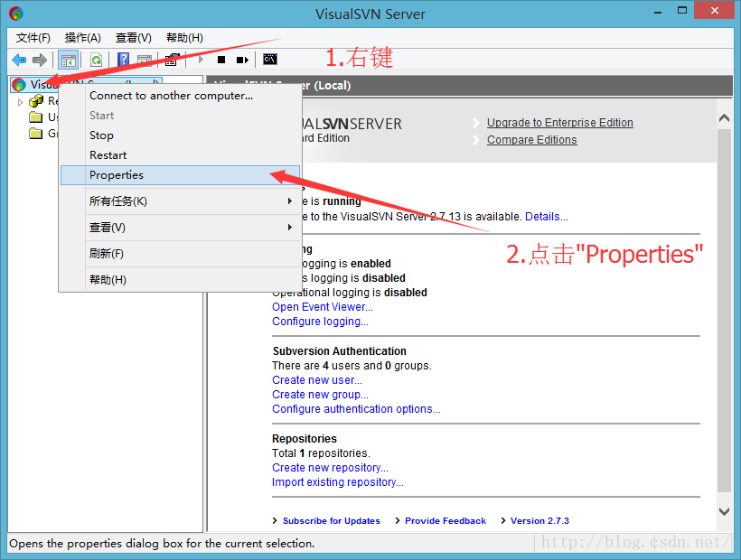Image resolution: width=741 pixels, height=560 pixels.
Task: Choose Connect to another computer...
Action: (x=181, y=96)
